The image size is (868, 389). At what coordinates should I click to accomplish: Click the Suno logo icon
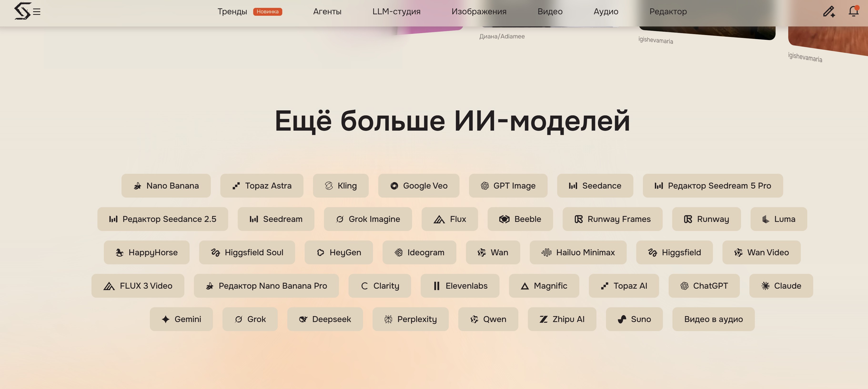(622, 319)
